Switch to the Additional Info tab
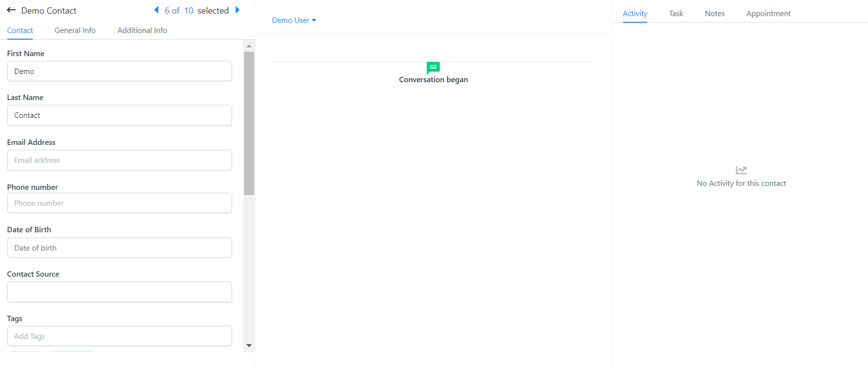The image size is (868, 367). (142, 30)
